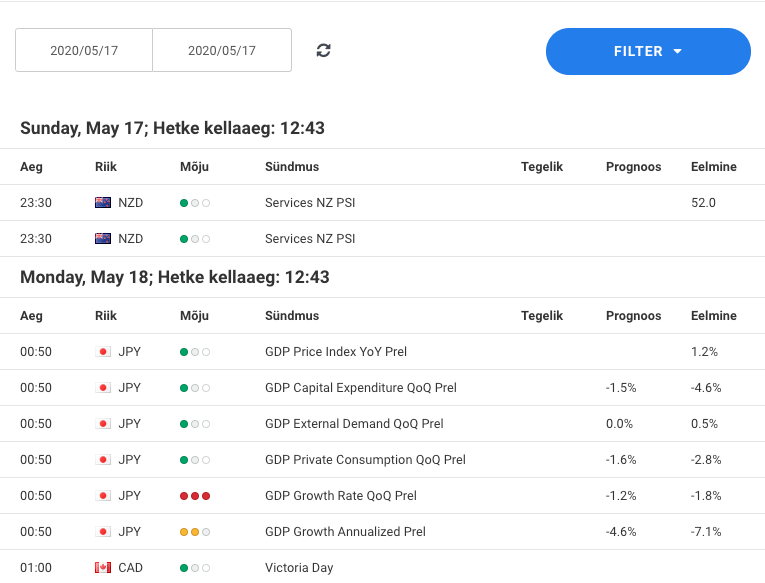Click previous value -7.1% for GDP Growth Annualized
765x583 pixels.
click(x=705, y=532)
